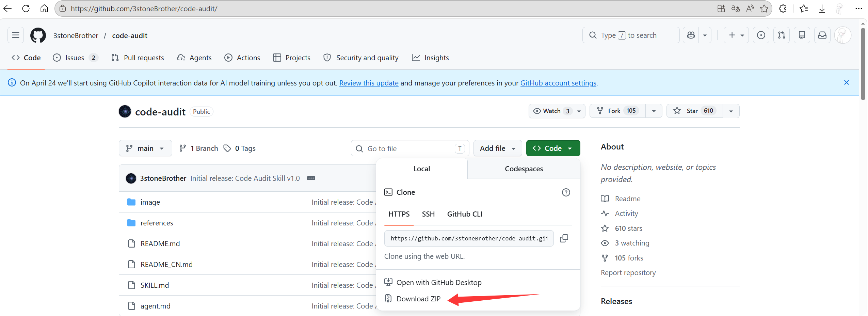This screenshot has width=868, height=316.
Task: Open the repositories icon in header
Action: tap(802, 35)
